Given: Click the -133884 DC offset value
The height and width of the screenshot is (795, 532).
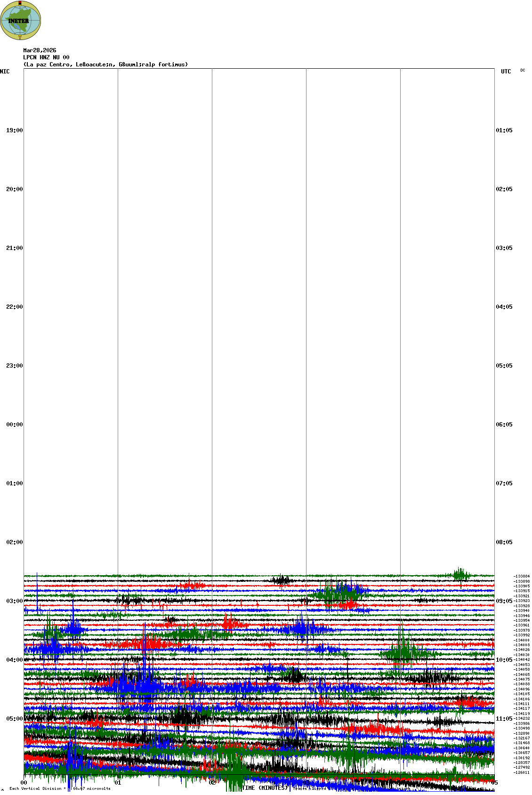Looking at the screenshot, I should [522, 576].
